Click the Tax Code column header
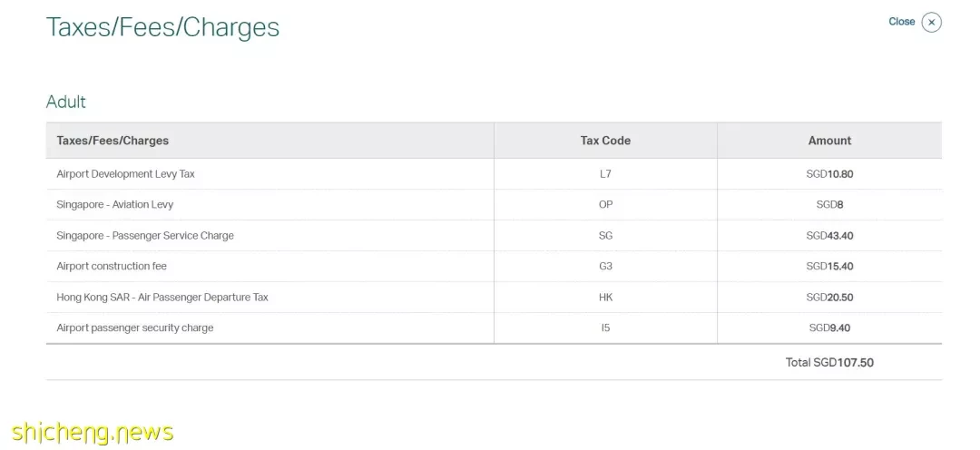This screenshot has width=980, height=450. pos(605,141)
